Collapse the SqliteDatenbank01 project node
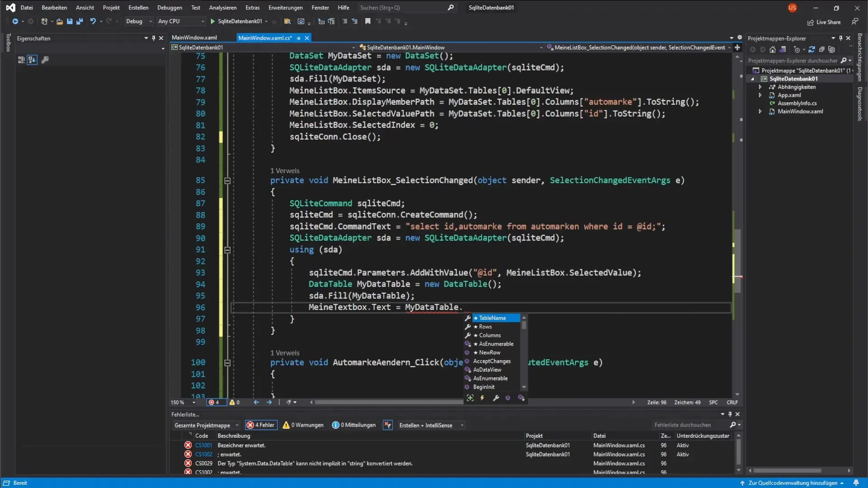 coord(752,79)
